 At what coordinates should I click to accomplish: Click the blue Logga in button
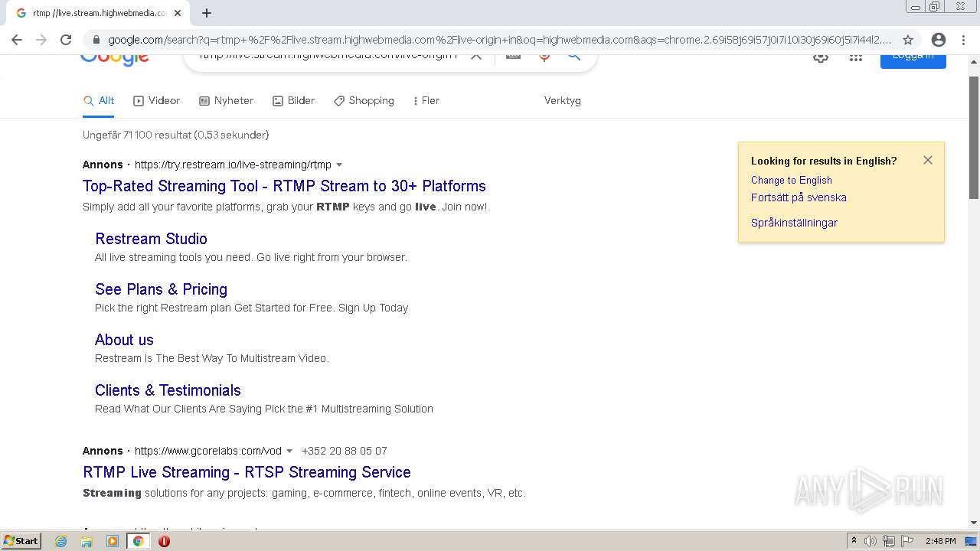click(x=913, y=60)
